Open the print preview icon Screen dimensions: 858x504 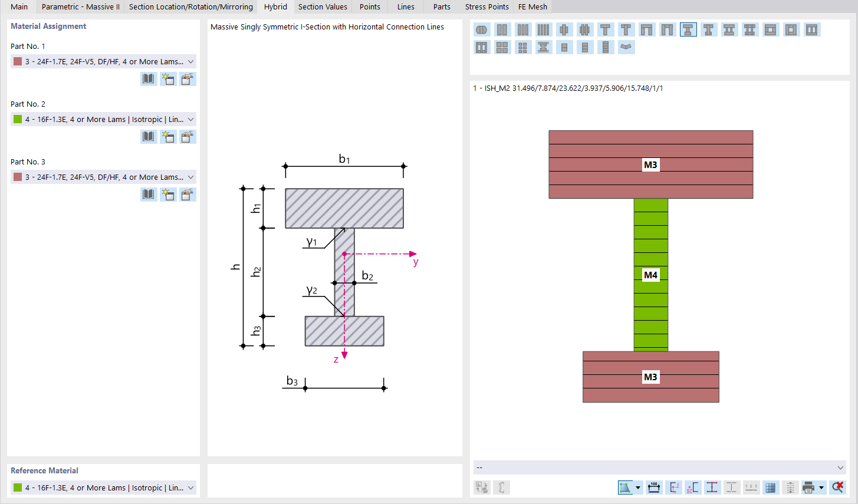point(808,487)
